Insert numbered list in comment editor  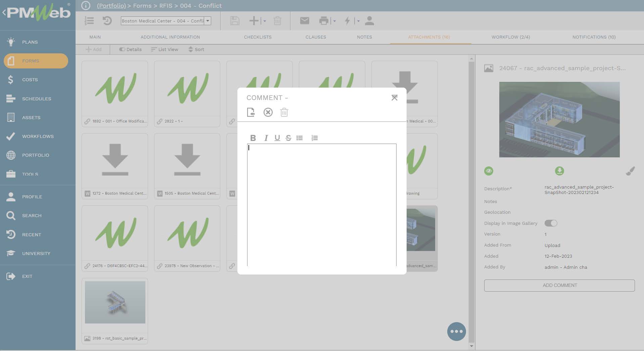click(x=315, y=138)
